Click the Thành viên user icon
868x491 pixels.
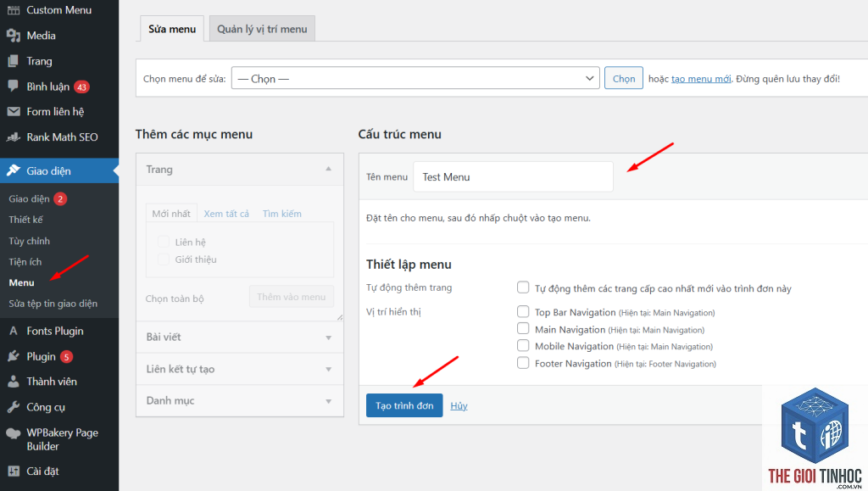[14, 382]
